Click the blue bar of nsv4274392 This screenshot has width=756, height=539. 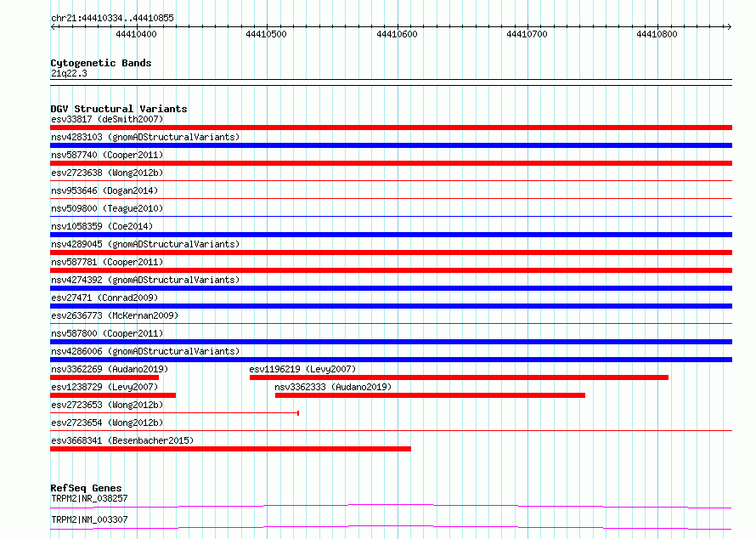pos(391,288)
